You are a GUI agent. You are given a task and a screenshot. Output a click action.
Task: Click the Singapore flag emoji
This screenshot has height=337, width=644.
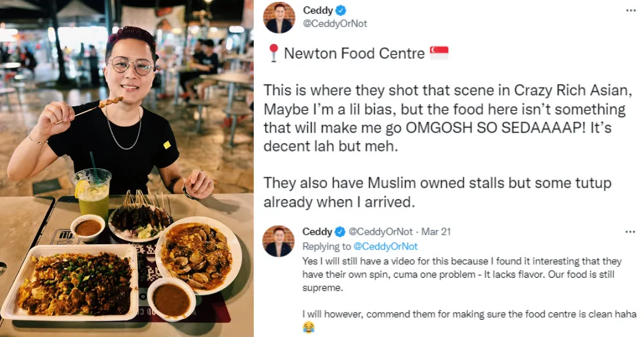pyautogui.click(x=439, y=53)
